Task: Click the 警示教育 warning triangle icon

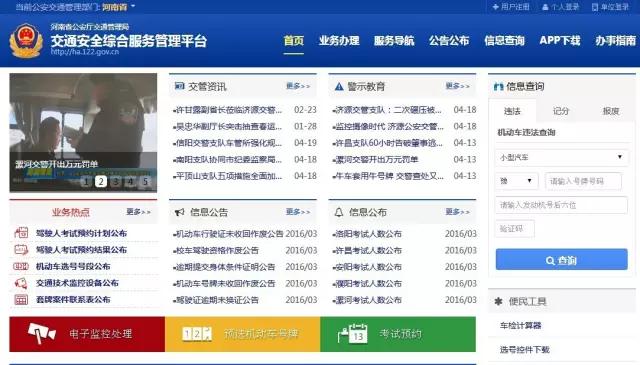Action: [339, 87]
